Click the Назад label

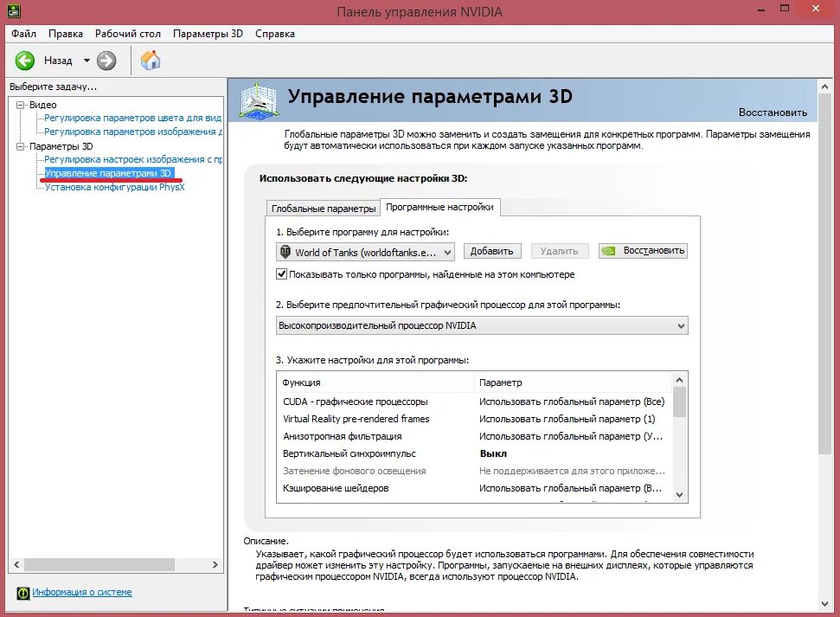(58, 61)
